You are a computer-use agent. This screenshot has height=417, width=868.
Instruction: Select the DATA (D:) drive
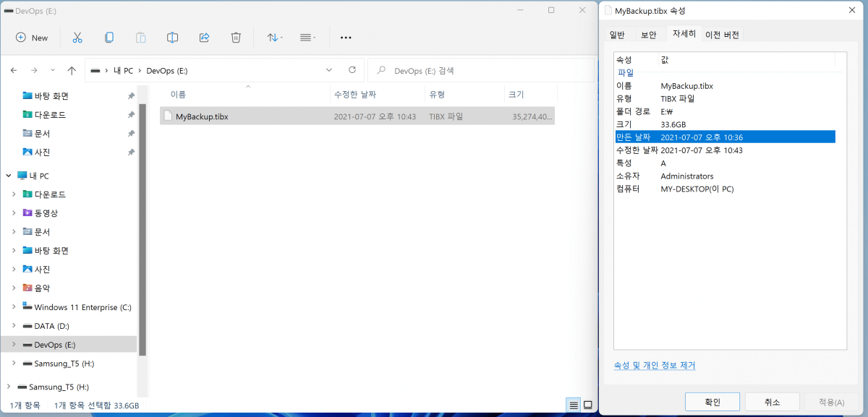51,326
